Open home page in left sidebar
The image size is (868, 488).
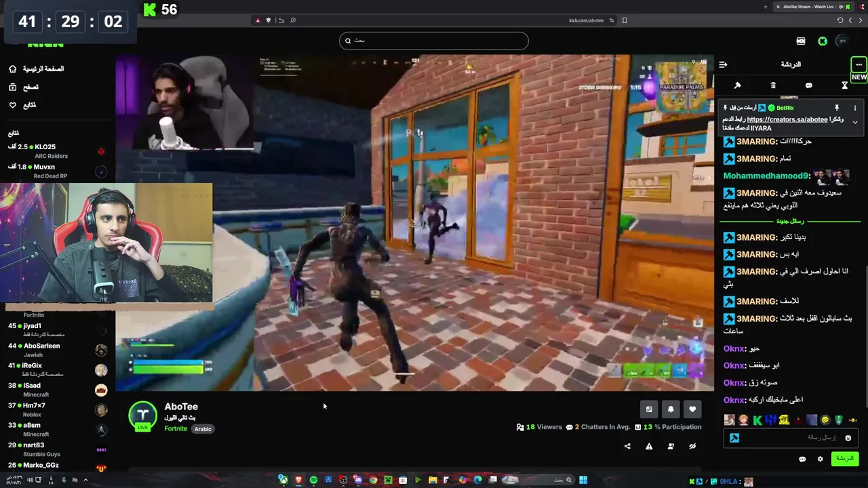37,68
